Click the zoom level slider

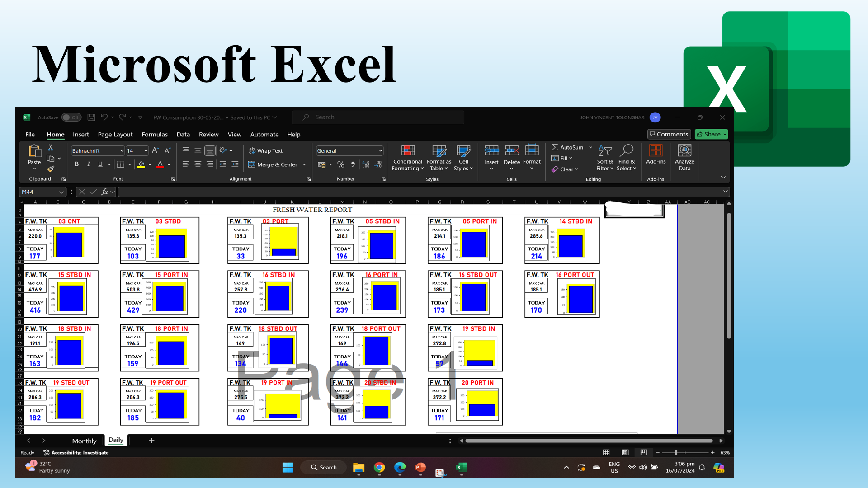pyautogui.click(x=676, y=452)
